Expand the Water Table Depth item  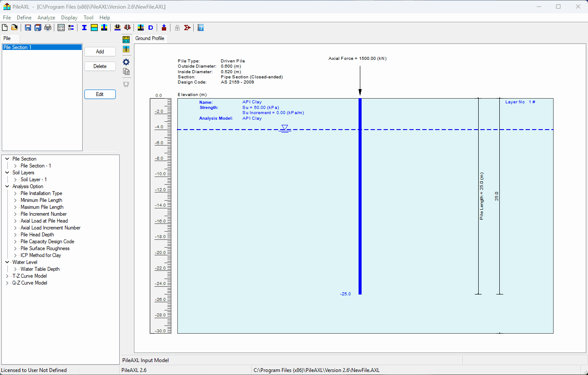point(15,269)
